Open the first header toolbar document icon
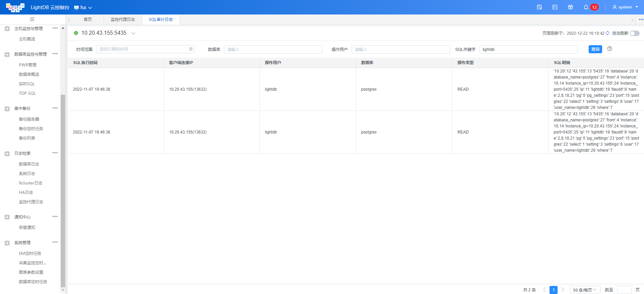 [539, 7]
